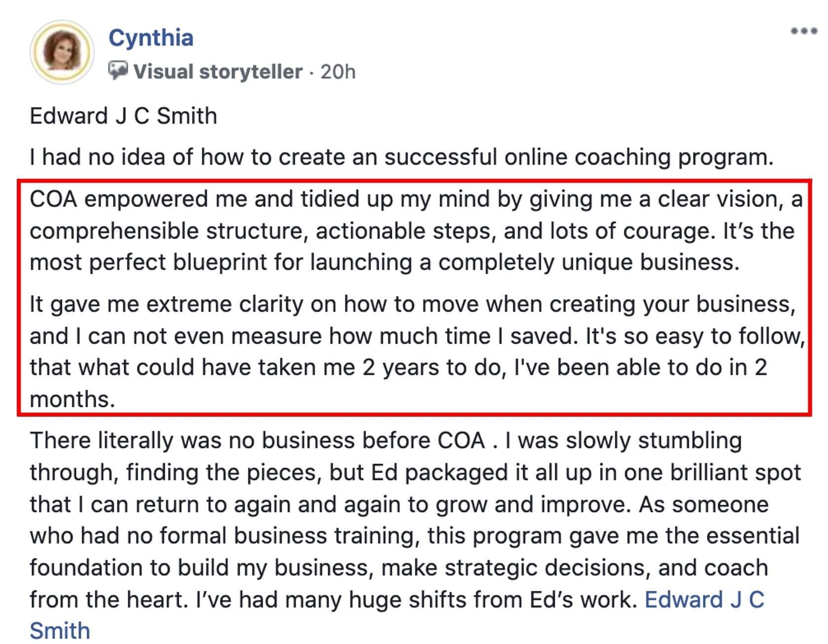Click the comprehensible structure, actionable steps line
The height and width of the screenshot is (644, 828).
coord(412,231)
